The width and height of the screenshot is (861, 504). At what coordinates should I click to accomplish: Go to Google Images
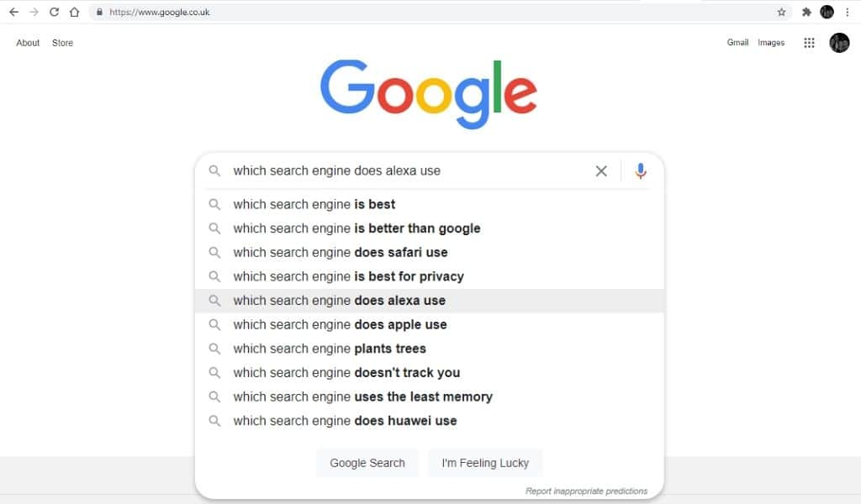coord(771,43)
